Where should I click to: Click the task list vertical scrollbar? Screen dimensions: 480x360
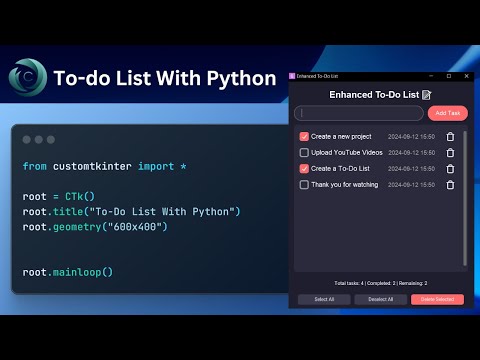click(x=465, y=198)
